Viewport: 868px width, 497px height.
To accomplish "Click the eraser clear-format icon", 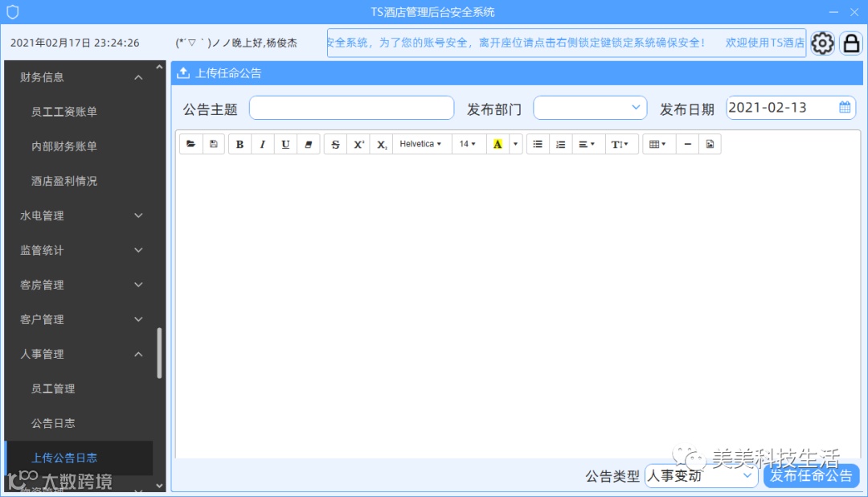I will [309, 144].
